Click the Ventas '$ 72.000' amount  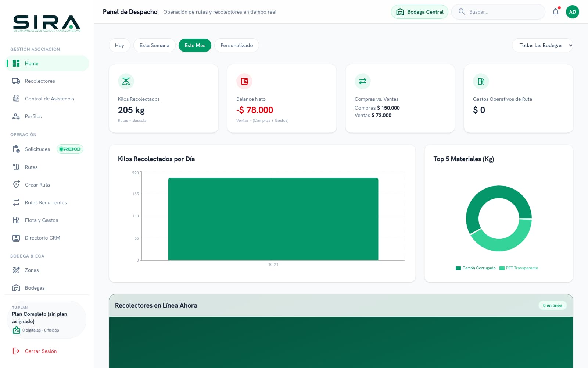click(x=381, y=115)
